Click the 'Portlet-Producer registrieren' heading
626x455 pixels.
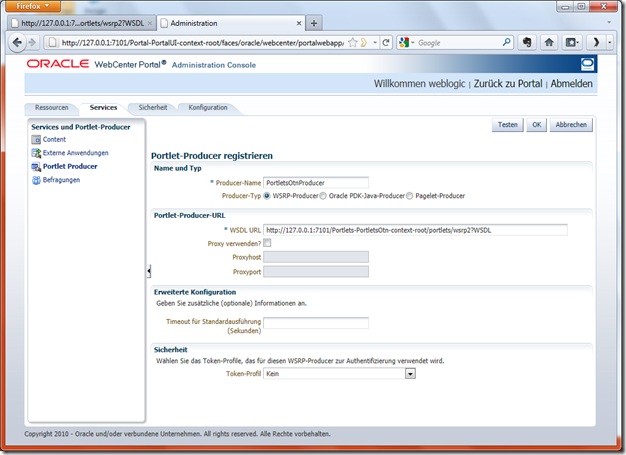[x=212, y=156]
